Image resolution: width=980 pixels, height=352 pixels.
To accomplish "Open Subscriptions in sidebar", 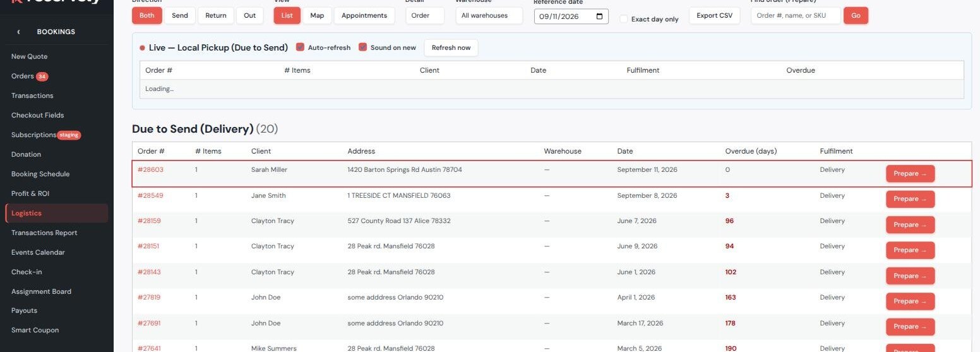I will click(33, 135).
